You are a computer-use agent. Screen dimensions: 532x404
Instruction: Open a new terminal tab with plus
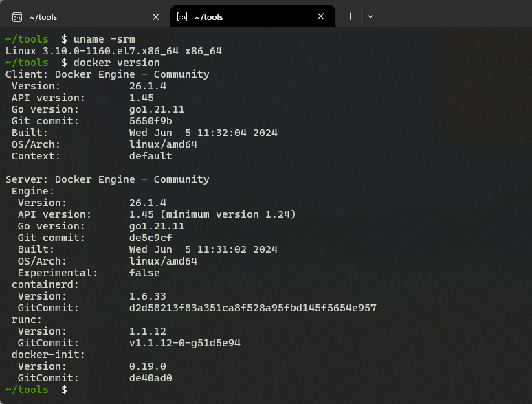[x=350, y=16]
